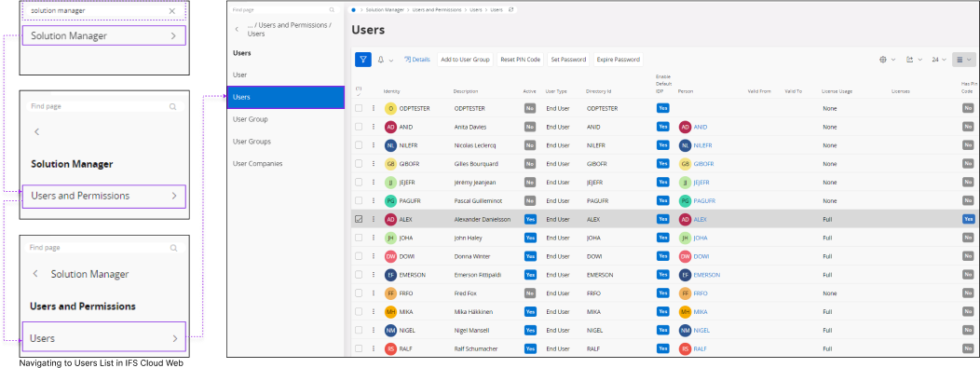Open the RALF row three-dot menu
The image size is (980, 368).
click(x=374, y=348)
